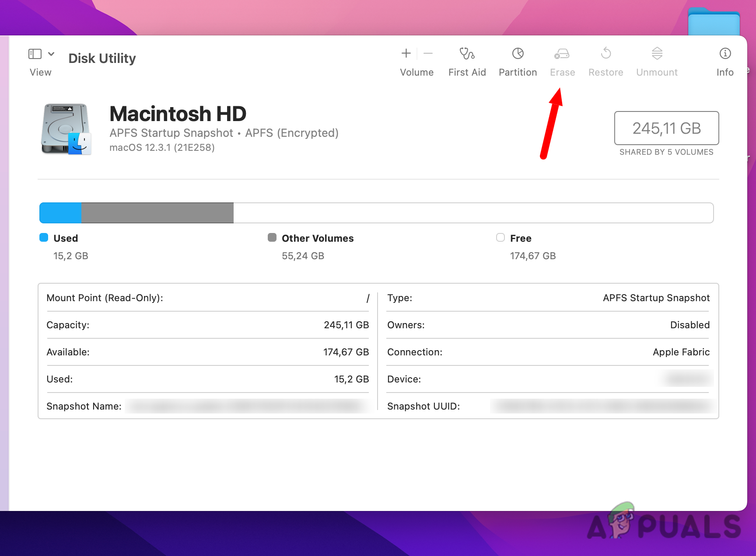
Task: Click the Type value APFS Startup Snapshot
Action: click(x=656, y=298)
